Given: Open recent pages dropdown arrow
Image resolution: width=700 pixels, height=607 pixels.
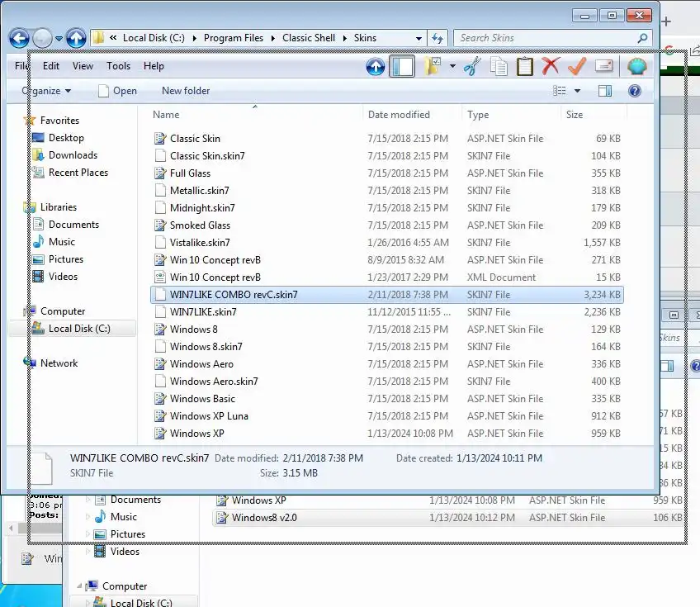Looking at the screenshot, I should tap(59, 39).
